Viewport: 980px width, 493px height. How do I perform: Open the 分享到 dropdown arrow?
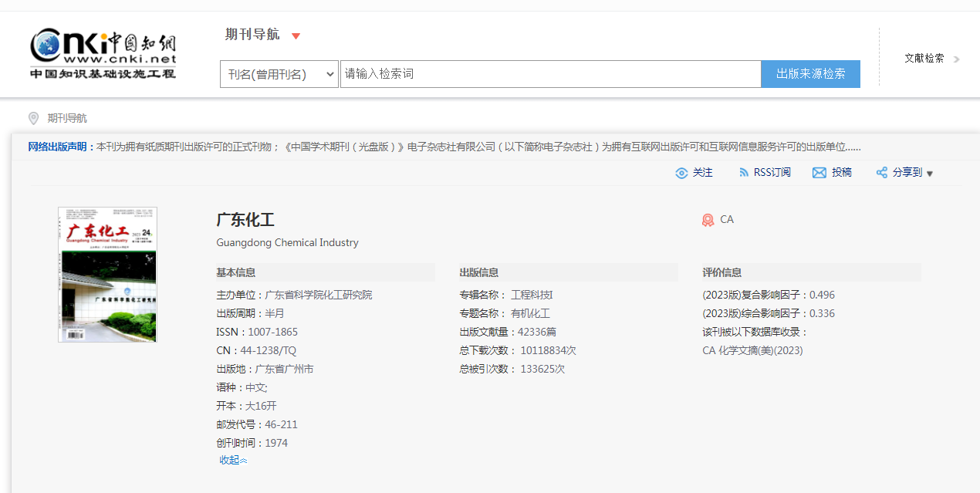point(930,174)
